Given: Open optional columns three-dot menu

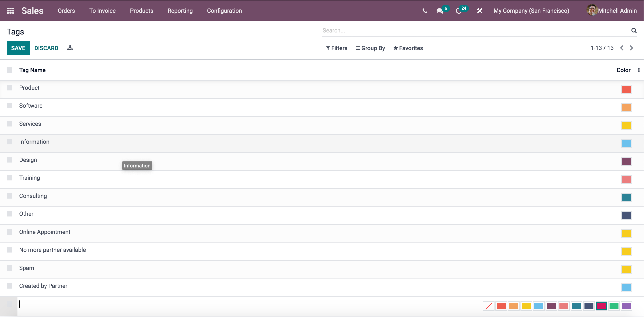Looking at the screenshot, I should click(639, 70).
